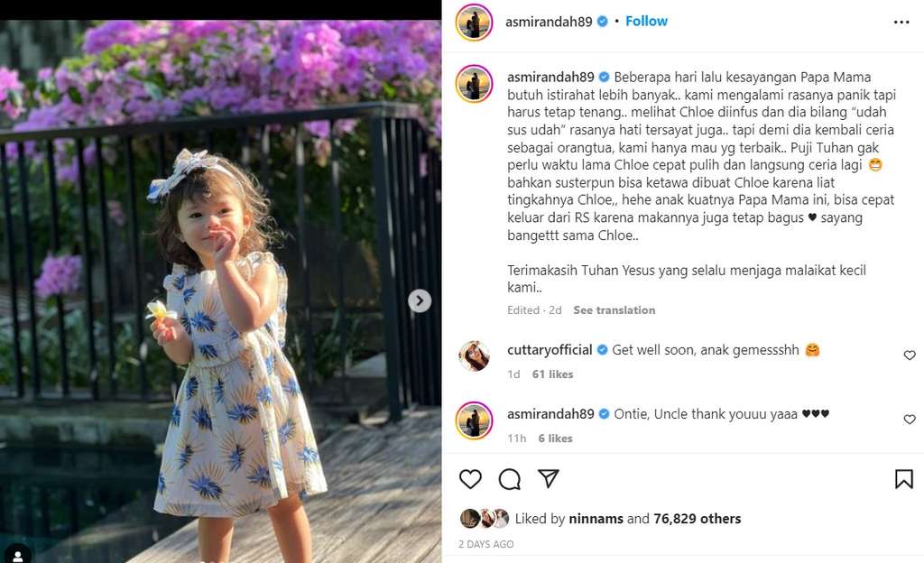Click the tagged people icon on photo

pos(17,551)
